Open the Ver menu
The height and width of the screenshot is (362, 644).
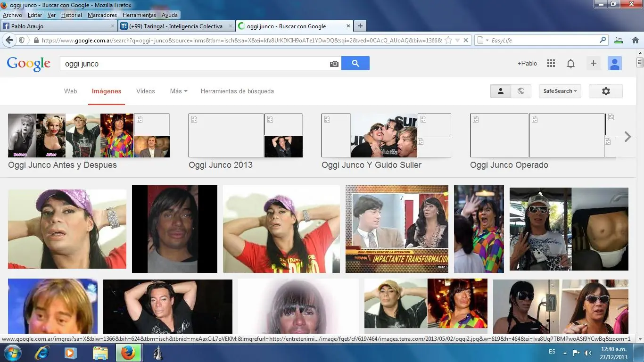(51, 15)
